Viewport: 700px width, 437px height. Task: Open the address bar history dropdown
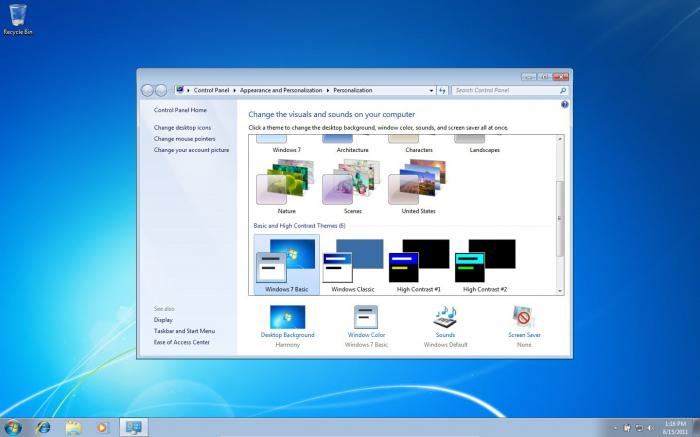click(x=431, y=90)
